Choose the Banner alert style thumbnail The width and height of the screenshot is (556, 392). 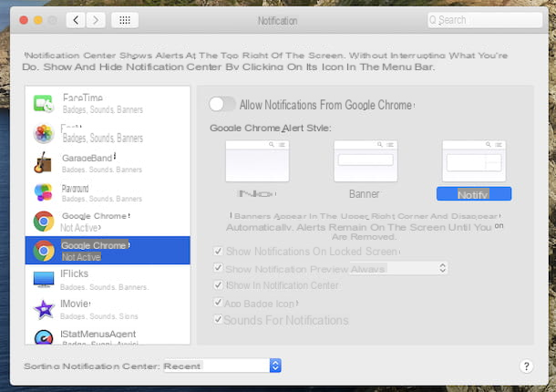366,161
